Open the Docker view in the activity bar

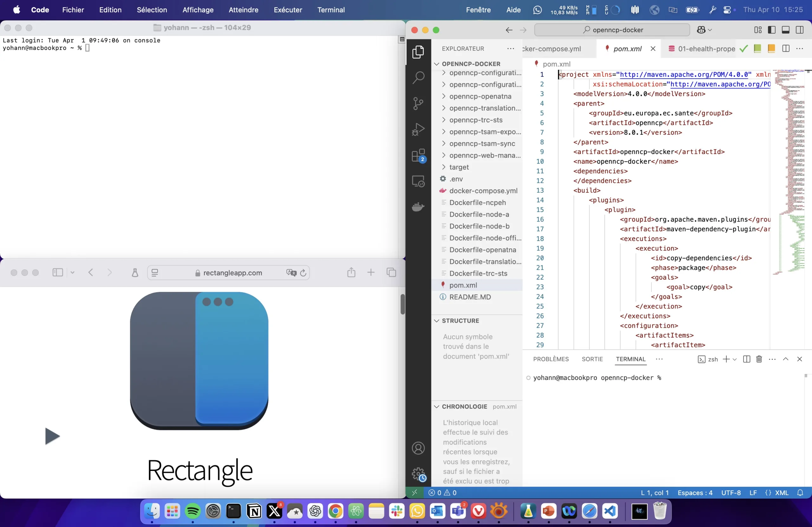point(418,207)
